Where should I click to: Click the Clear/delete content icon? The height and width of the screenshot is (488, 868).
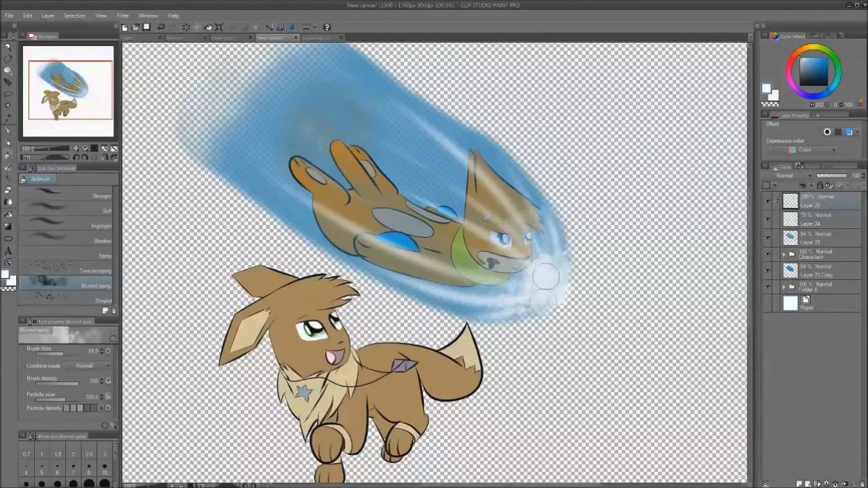click(186, 27)
